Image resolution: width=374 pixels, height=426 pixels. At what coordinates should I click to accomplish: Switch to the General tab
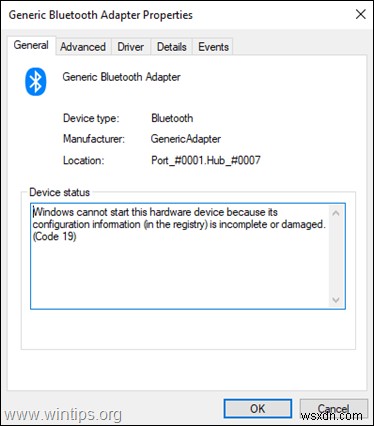point(31,45)
